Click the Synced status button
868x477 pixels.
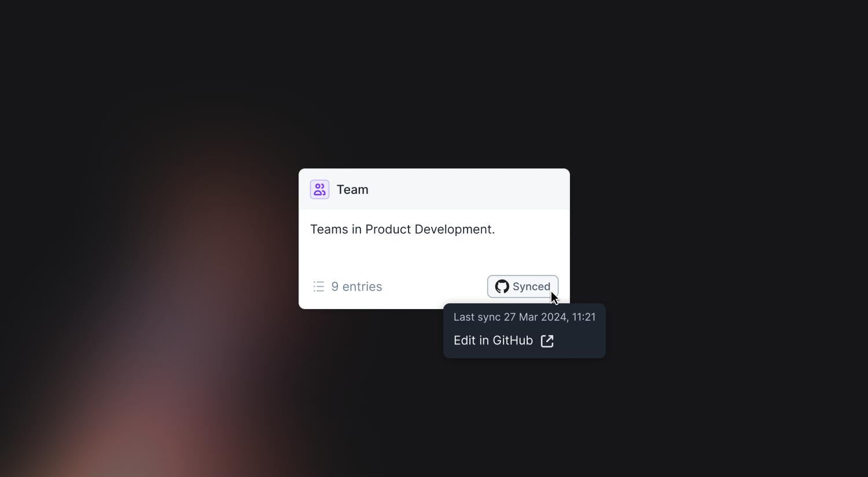point(523,287)
